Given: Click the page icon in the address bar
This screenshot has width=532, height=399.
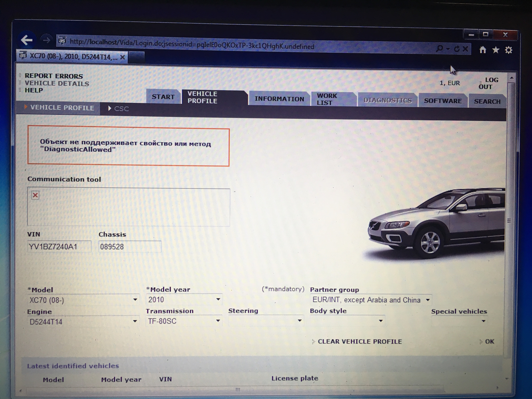Looking at the screenshot, I should tap(62, 40).
